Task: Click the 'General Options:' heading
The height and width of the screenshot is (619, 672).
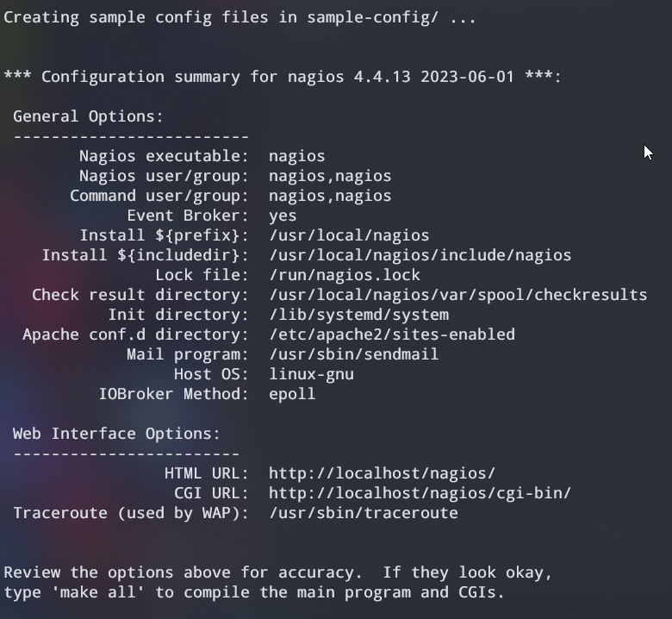Action: click(x=88, y=116)
